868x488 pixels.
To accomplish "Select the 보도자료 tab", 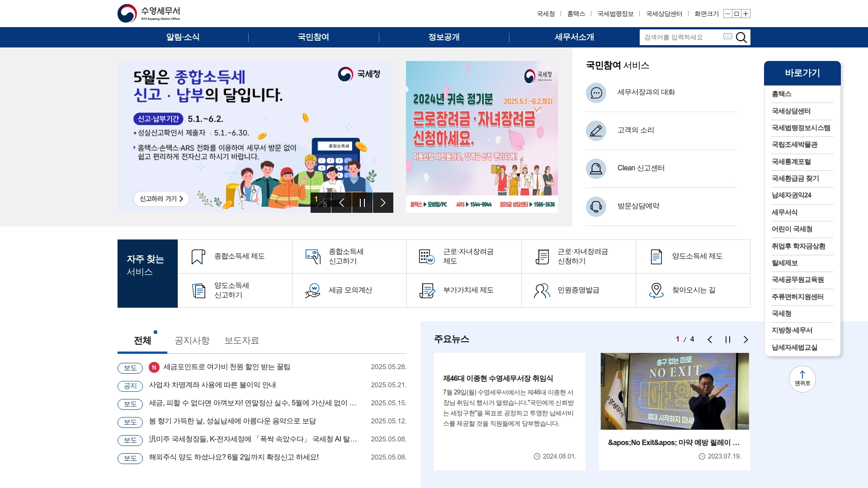I will point(242,341).
